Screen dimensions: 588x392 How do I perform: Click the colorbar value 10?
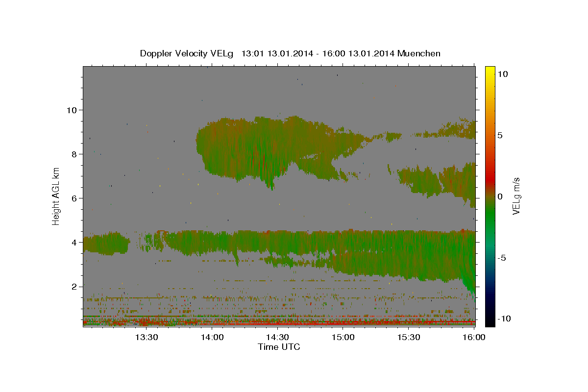pos(502,73)
